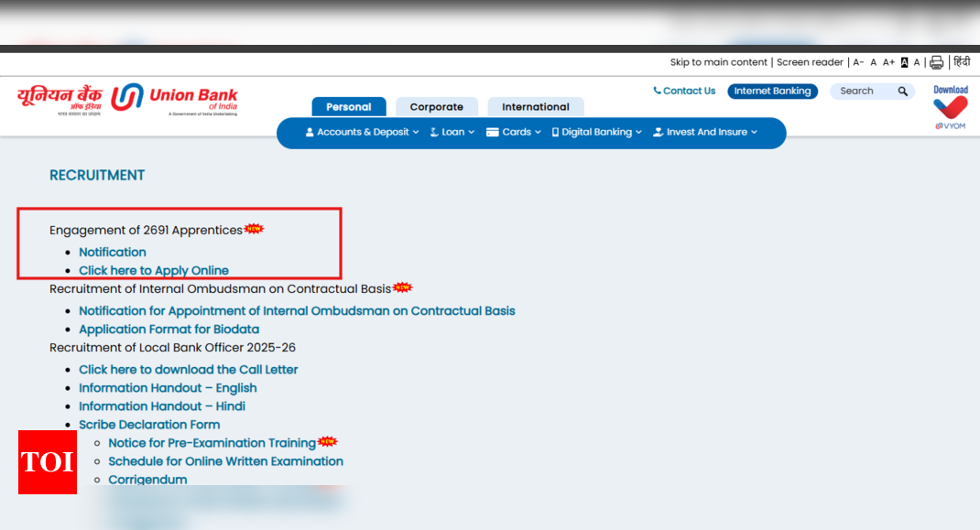Open the Vyom app download icon
The image size is (980, 530).
coord(950,108)
